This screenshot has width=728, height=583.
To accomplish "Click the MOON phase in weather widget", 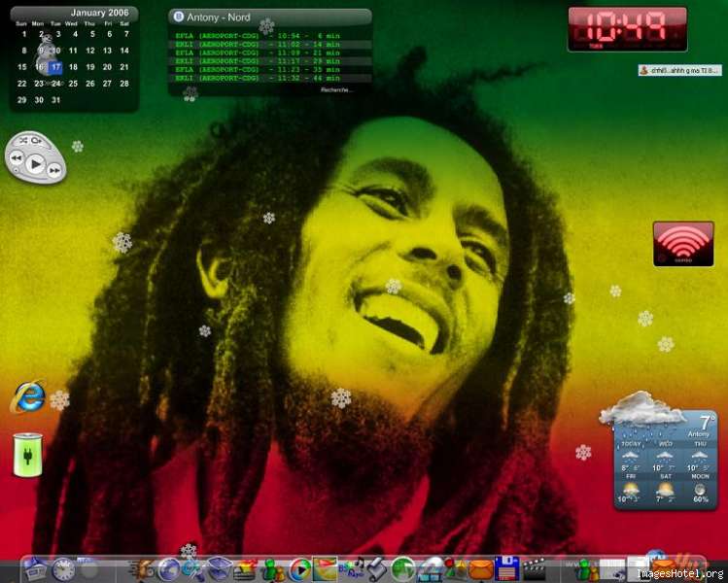I will (700, 489).
